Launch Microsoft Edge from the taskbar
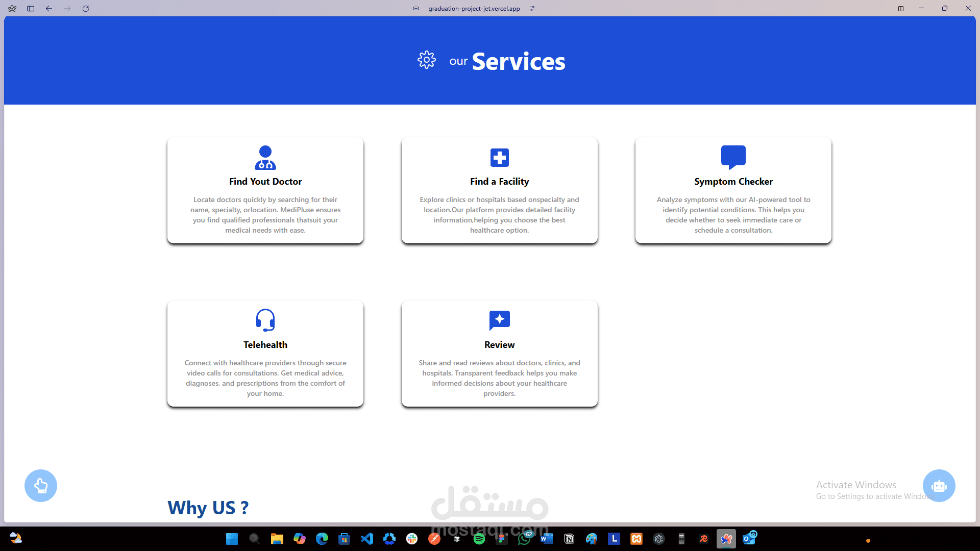Image resolution: width=980 pixels, height=551 pixels. [x=322, y=539]
